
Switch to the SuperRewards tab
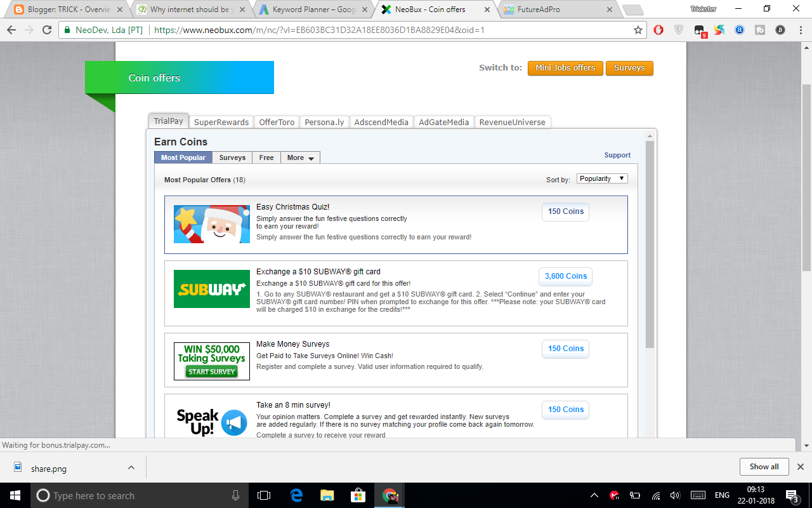pos(221,122)
